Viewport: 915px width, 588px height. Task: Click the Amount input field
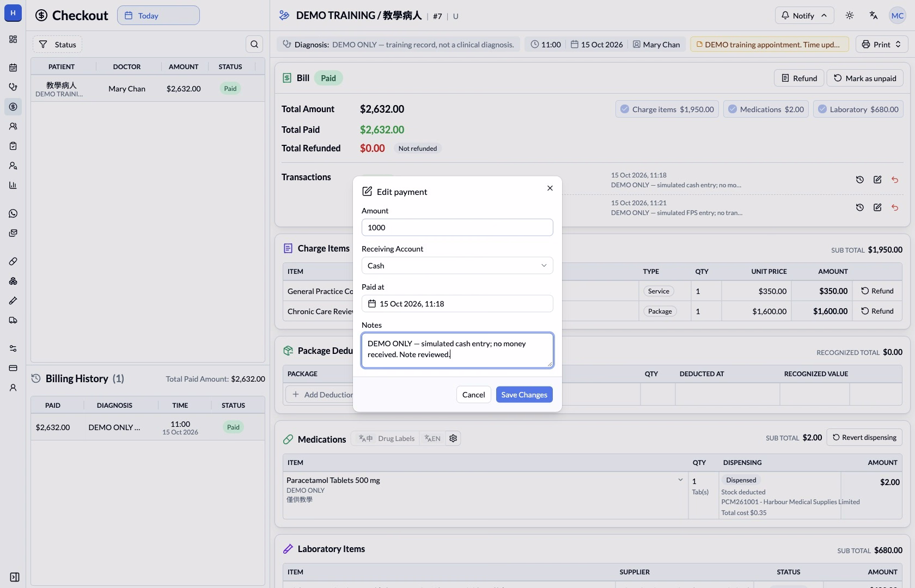(457, 228)
